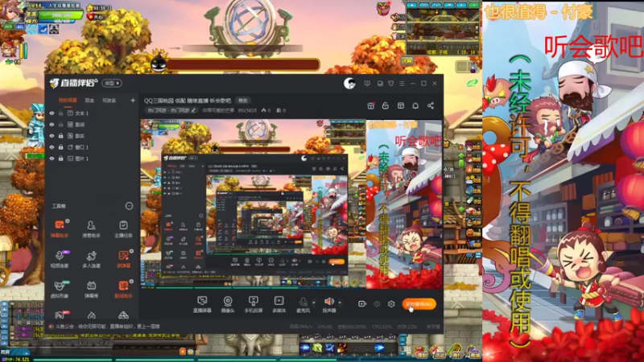Switch to the 双击 scene tab
This screenshot has height=362, width=644.
point(89,100)
